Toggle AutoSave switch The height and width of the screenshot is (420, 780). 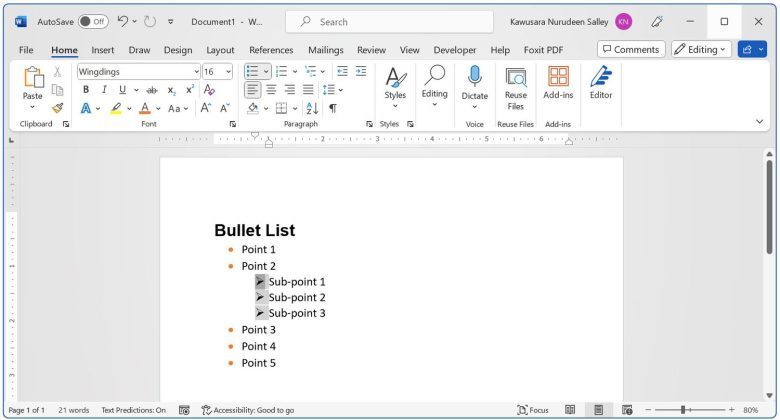93,22
